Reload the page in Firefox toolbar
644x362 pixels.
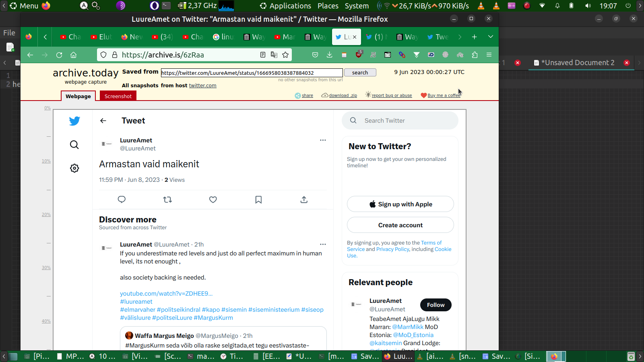click(x=59, y=55)
